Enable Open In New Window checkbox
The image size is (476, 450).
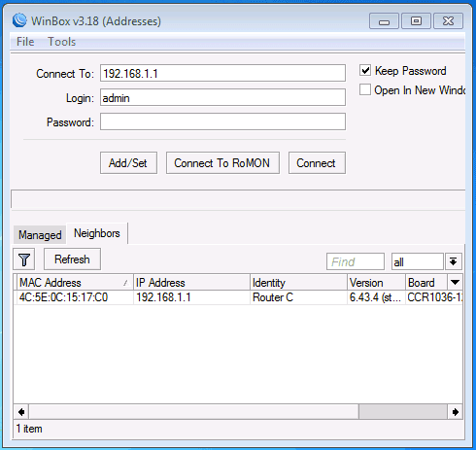[365, 89]
